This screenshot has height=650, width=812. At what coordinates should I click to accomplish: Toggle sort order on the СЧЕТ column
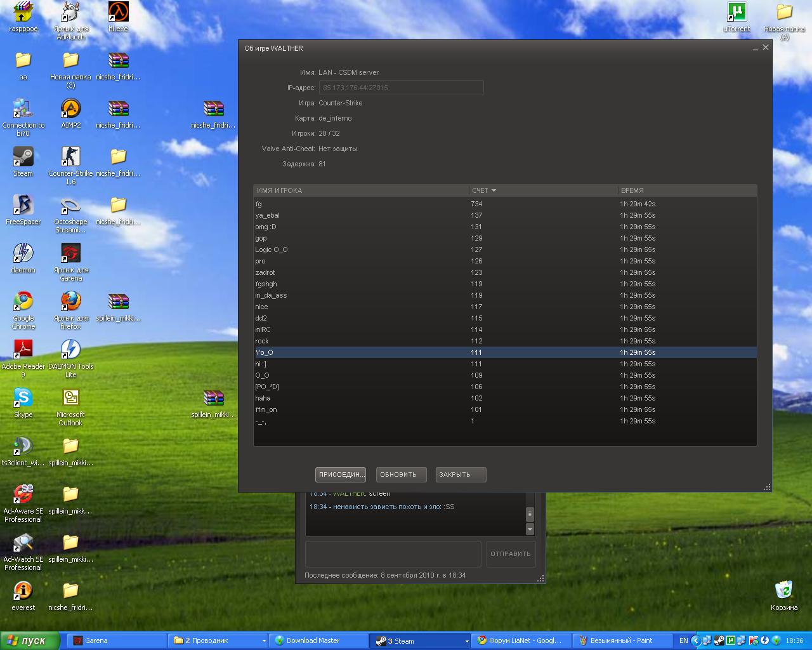[x=543, y=190]
